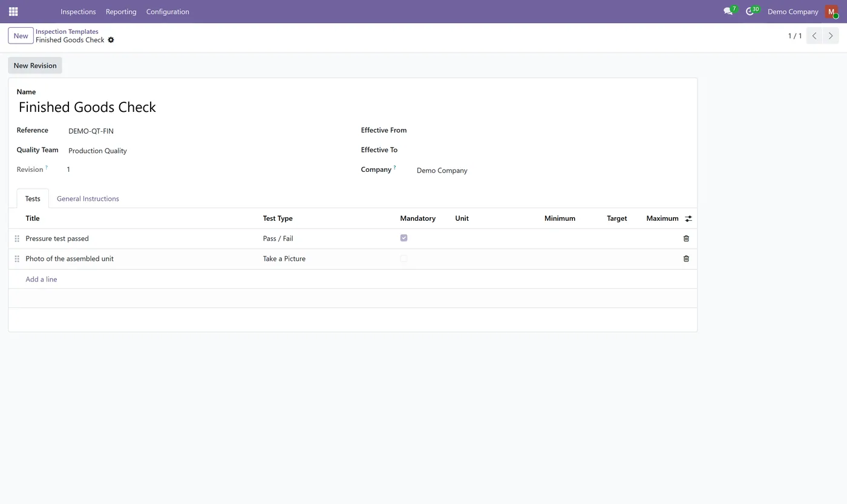The image size is (847, 504).
Task: Open the Inspections menu
Action: point(78,11)
